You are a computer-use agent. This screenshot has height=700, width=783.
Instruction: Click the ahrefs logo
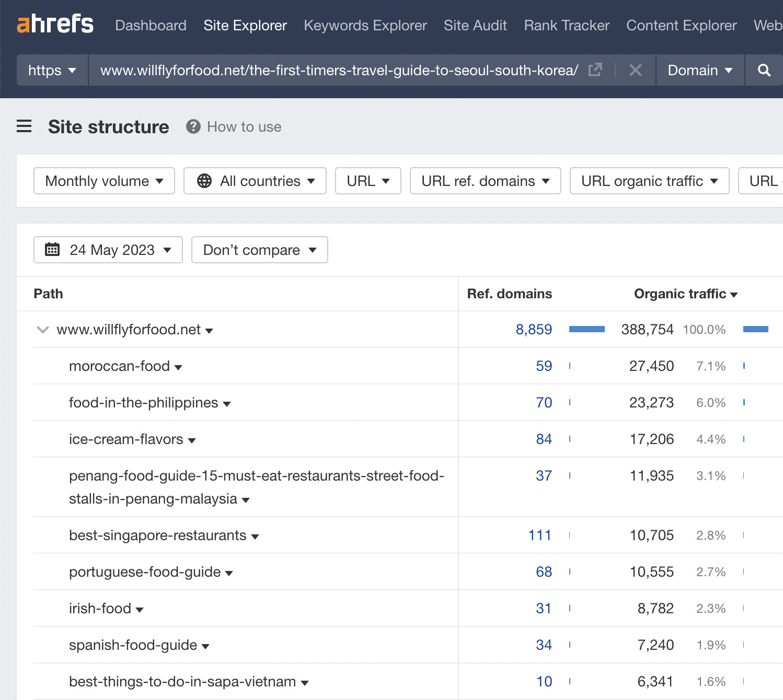pyautogui.click(x=55, y=24)
